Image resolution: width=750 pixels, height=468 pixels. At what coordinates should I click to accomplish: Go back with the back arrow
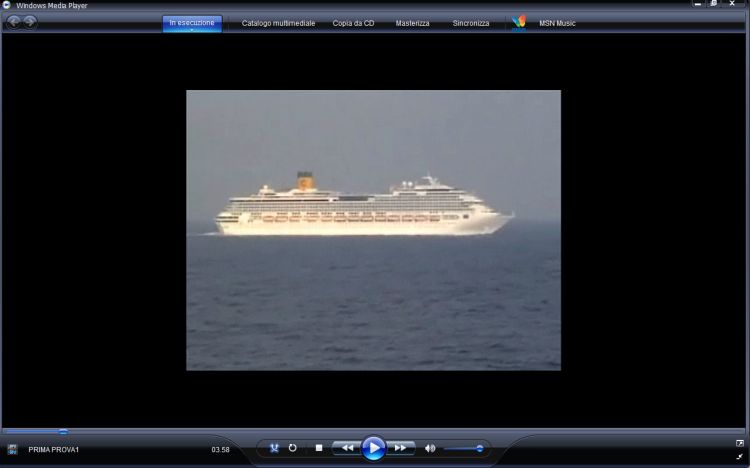click(x=14, y=22)
